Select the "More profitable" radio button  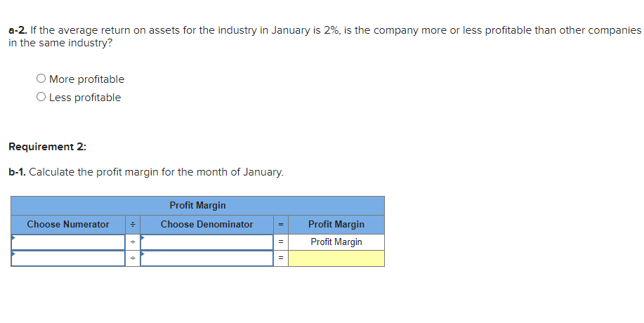coord(42,79)
